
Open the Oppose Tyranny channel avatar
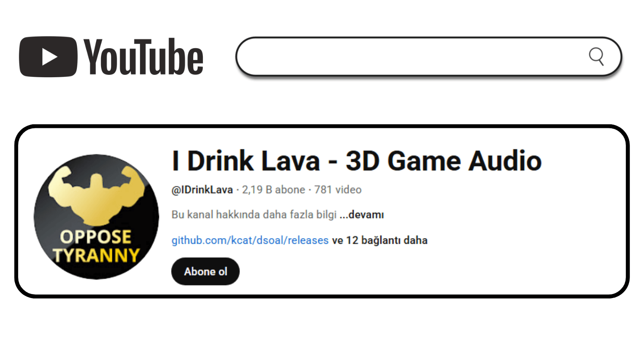pyautogui.click(x=96, y=216)
